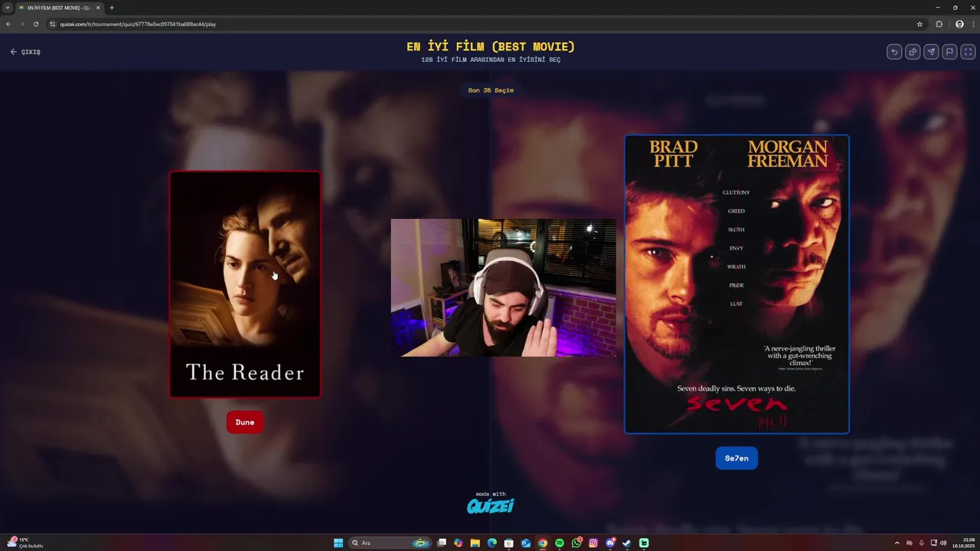Open Copilot from the taskbar
The width and height of the screenshot is (980, 551).
click(458, 543)
